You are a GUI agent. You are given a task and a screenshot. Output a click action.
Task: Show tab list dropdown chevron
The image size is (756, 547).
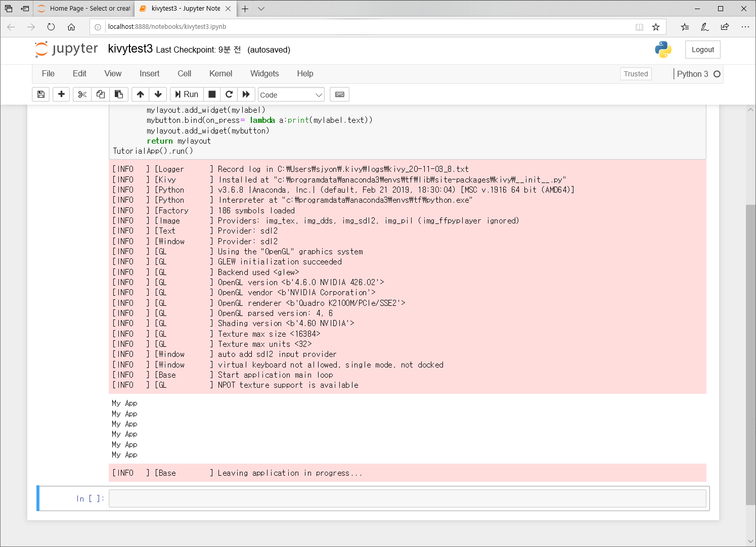coord(261,9)
